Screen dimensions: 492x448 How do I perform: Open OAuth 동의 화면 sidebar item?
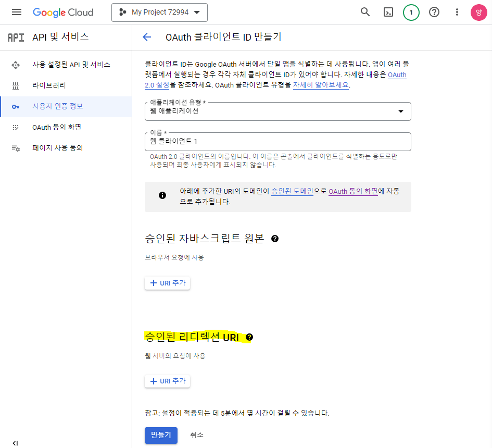57,127
